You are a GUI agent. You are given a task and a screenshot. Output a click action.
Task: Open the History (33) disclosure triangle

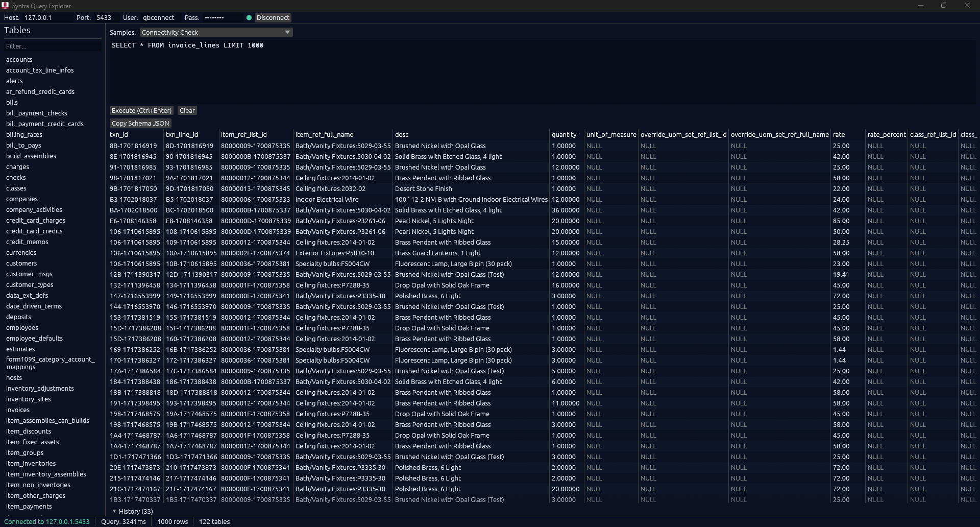[114, 511]
